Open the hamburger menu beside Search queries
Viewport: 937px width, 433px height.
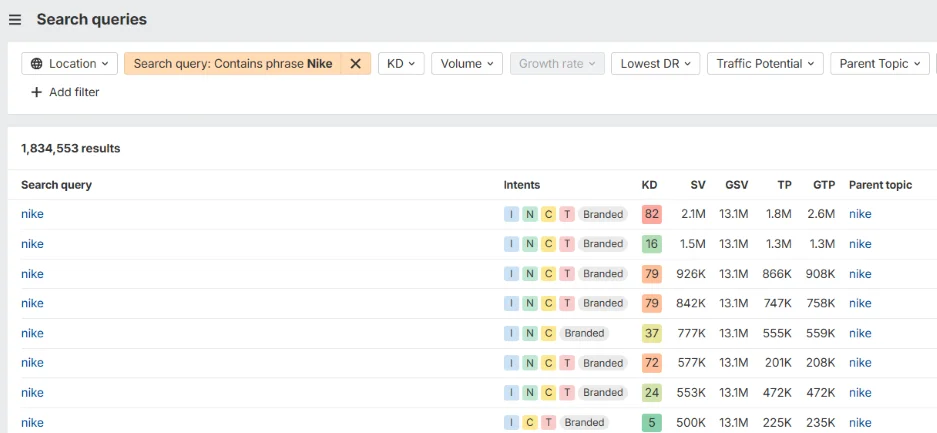(15, 20)
